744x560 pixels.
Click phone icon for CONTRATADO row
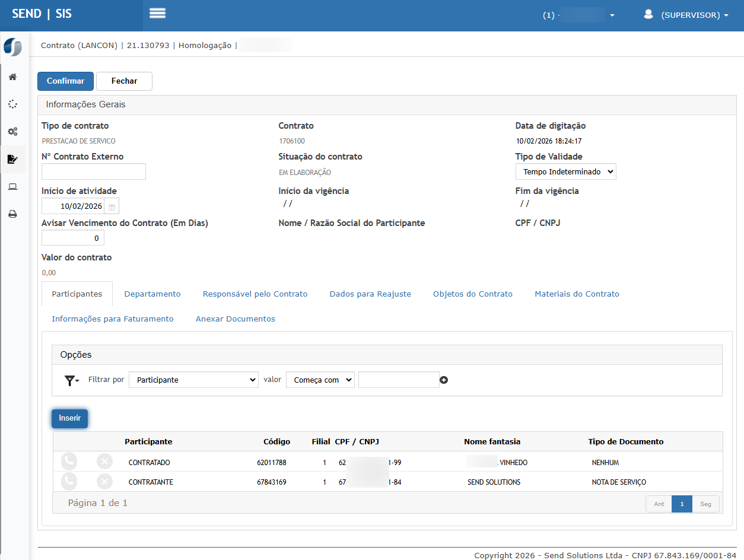pos(69,462)
